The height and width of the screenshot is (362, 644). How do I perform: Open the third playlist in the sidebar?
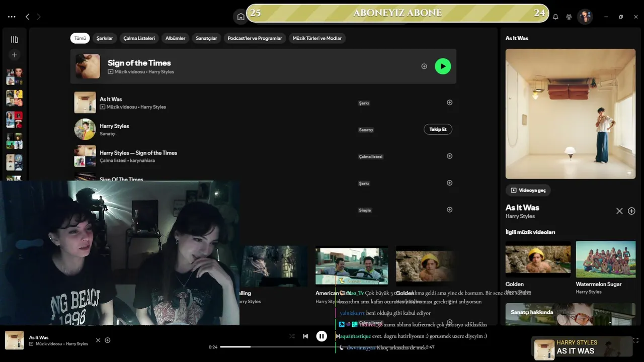14,120
